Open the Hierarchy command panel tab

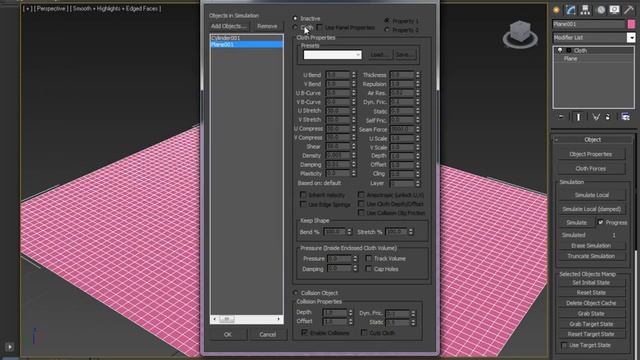tap(585, 10)
